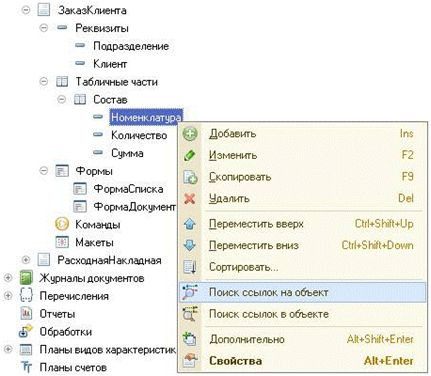This screenshot has height=376, width=431.
Task: Expand the Перечисления branch
Action: coord(8,296)
